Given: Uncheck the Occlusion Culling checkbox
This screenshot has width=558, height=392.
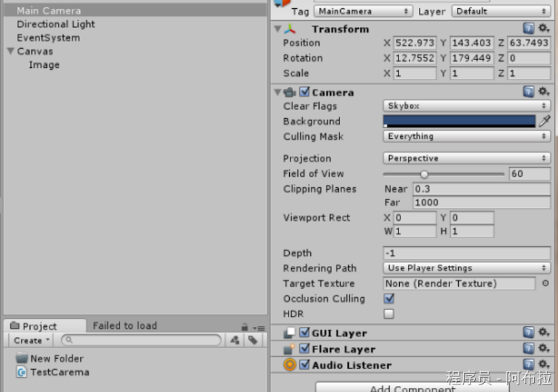Looking at the screenshot, I should [x=389, y=298].
